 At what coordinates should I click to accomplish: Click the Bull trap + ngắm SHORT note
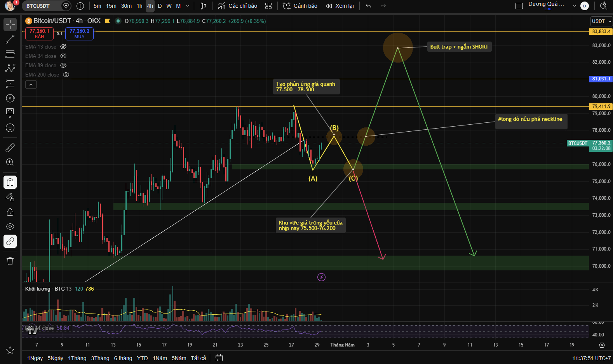point(459,47)
